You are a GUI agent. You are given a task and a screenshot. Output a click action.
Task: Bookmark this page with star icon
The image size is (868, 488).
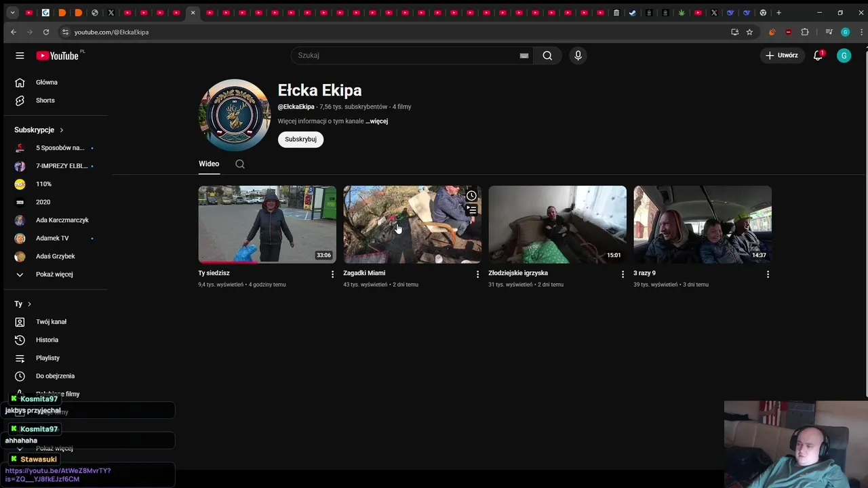749,32
